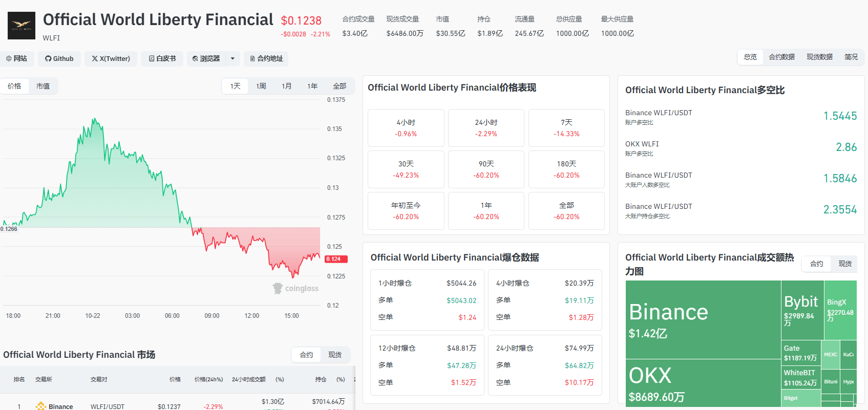Open the WLFI/USDT trading pair
Screen dimensions: 868x410
click(x=108, y=406)
